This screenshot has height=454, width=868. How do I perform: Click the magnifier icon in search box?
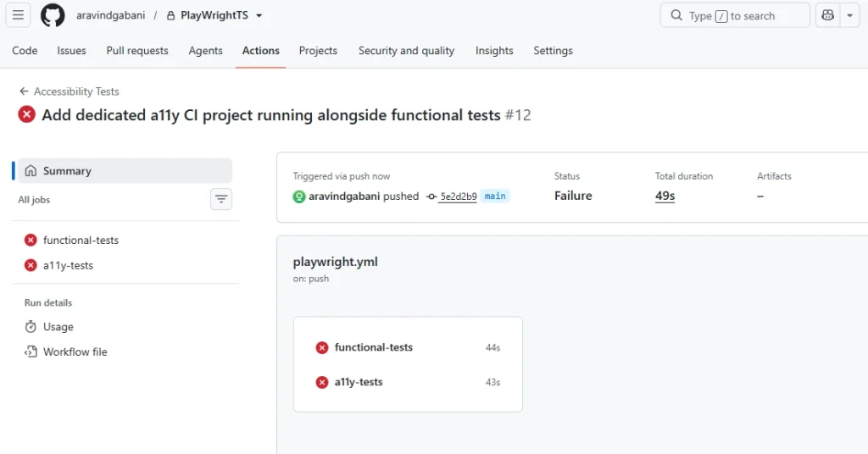click(x=676, y=15)
